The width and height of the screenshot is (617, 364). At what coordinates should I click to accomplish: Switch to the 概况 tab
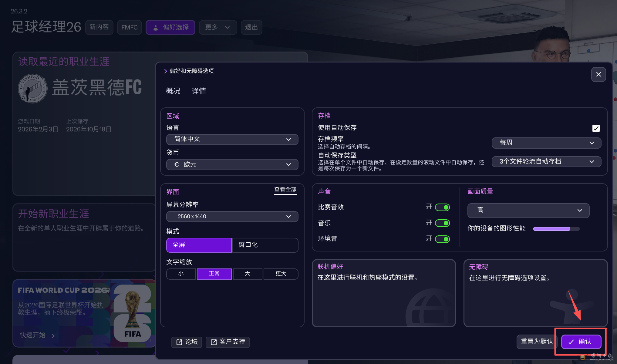(x=173, y=91)
